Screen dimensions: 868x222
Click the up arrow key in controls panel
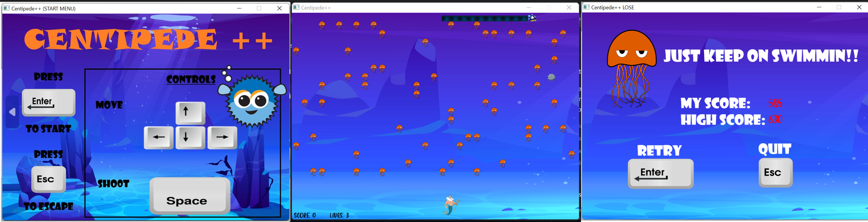click(x=190, y=112)
